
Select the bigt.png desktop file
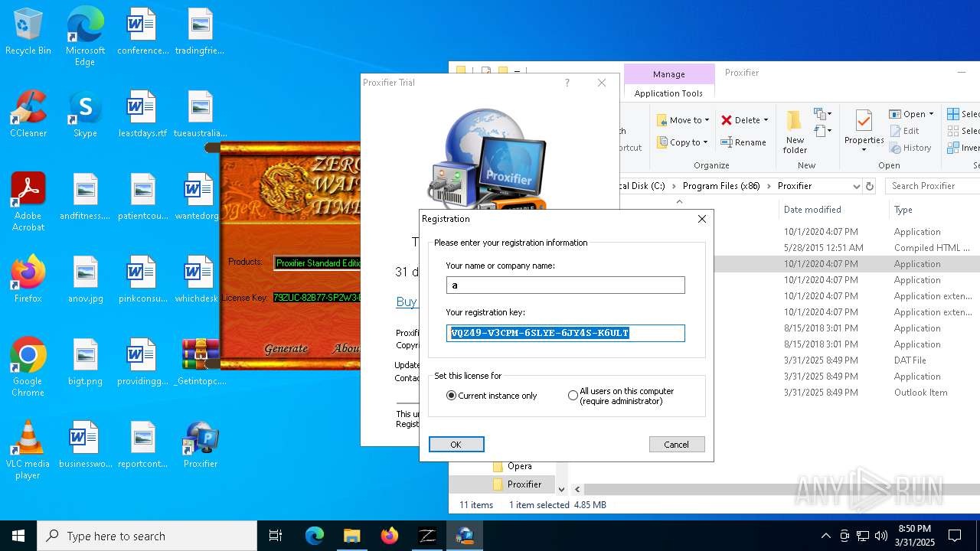(85, 363)
